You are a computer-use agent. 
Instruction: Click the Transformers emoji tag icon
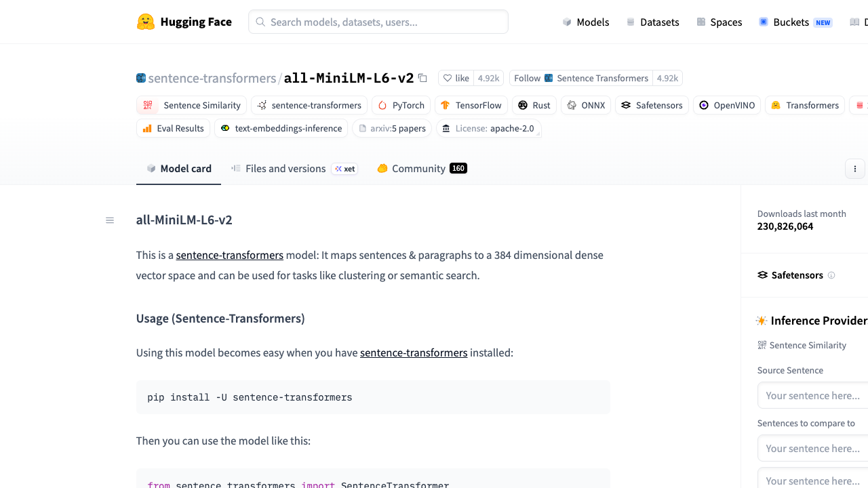pyautogui.click(x=776, y=105)
